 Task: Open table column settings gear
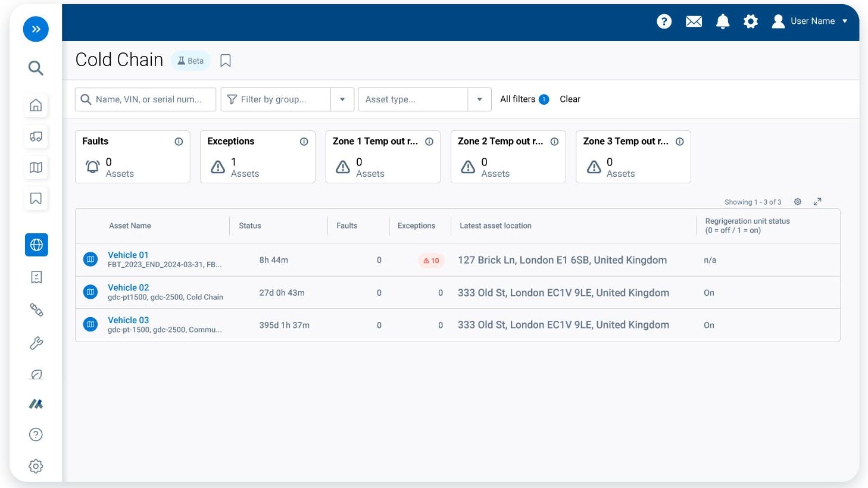(x=798, y=202)
